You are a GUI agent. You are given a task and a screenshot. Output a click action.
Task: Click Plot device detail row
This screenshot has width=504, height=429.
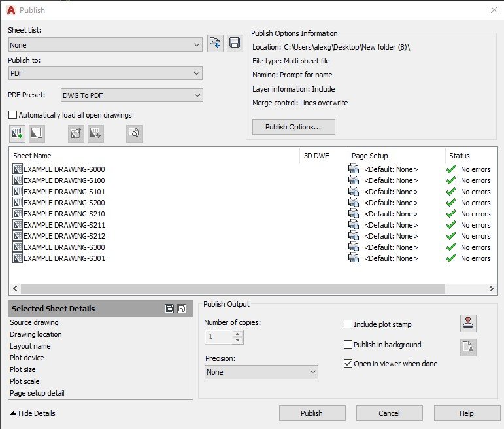click(27, 358)
